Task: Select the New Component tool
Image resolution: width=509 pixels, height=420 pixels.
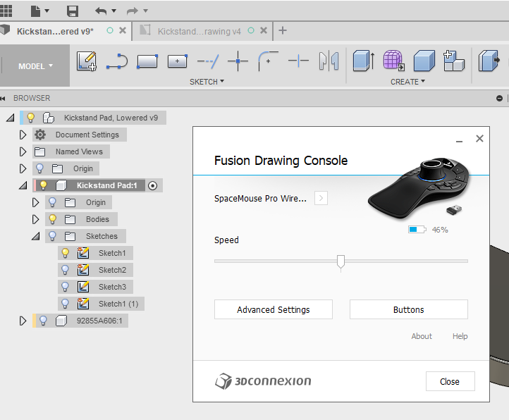Action: (x=454, y=61)
